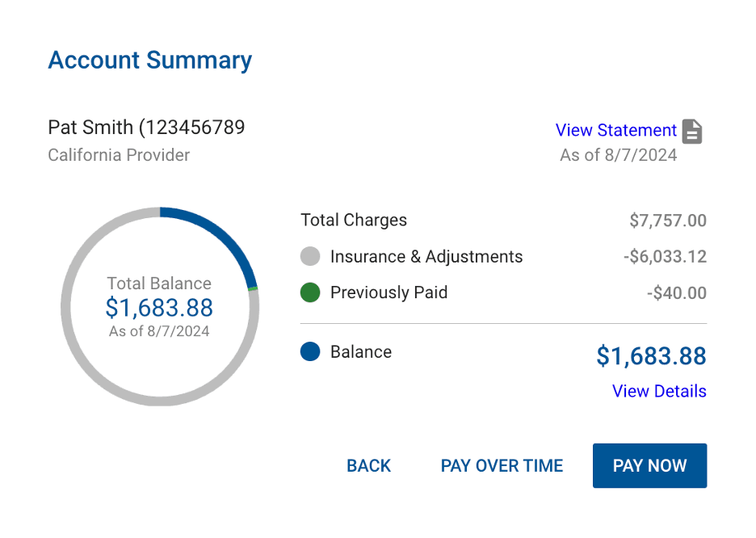Choose the PAY OVER TIME option
The image size is (756, 538).
pyautogui.click(x=502, y=465)
